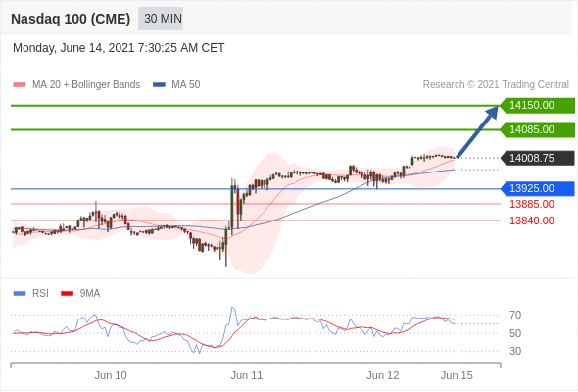Click the Jun 11 date axis label

[x=247, y=375]
